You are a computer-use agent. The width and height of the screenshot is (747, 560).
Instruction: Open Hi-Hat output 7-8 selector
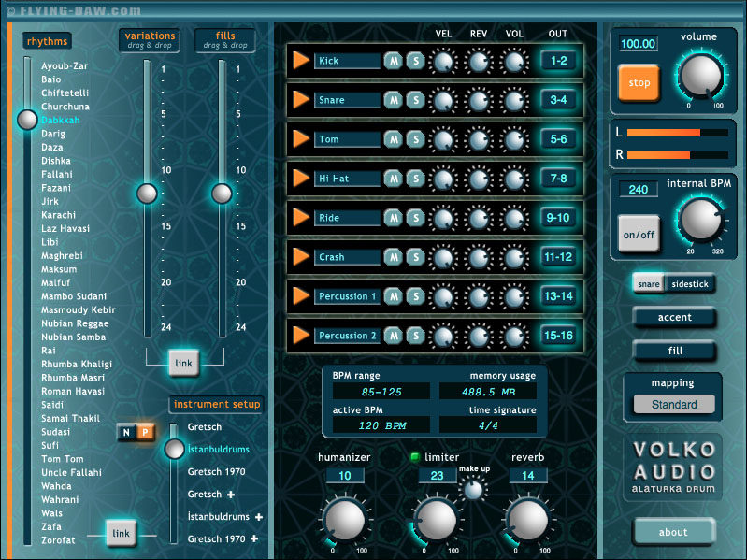558,178
